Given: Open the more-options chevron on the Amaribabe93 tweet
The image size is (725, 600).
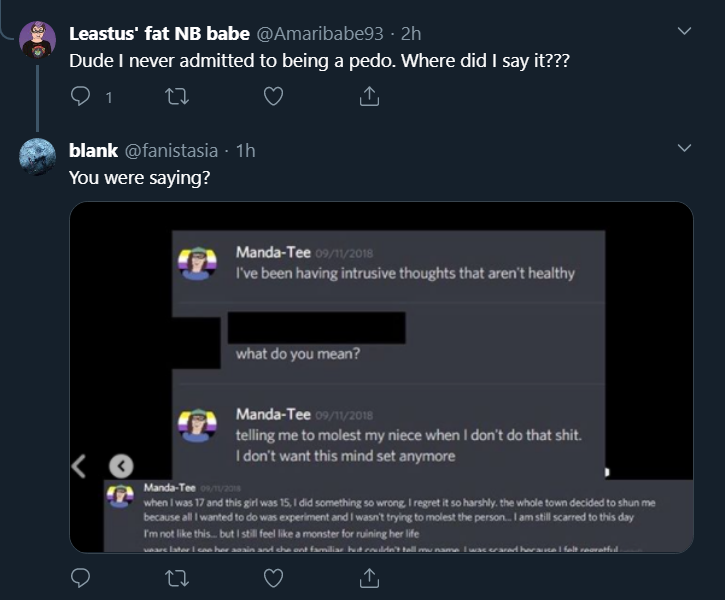Looking at the screenshot, I should click(685, 31).
